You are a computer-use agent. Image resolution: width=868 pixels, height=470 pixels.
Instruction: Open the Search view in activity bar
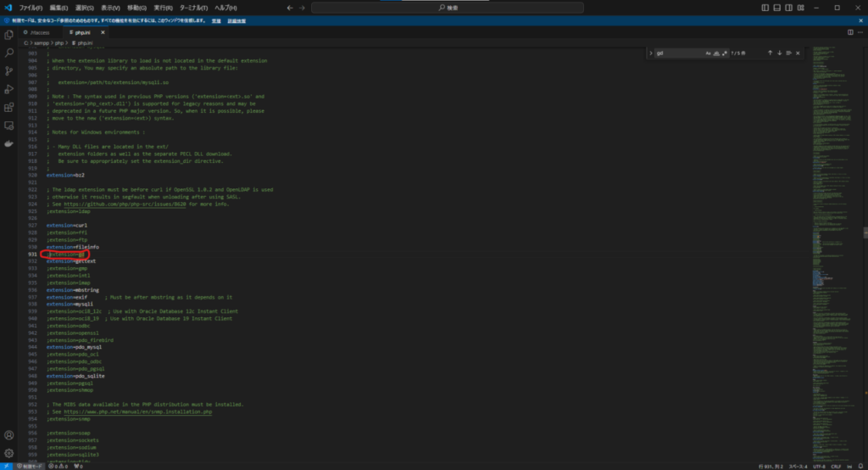[x=9, y=53]
